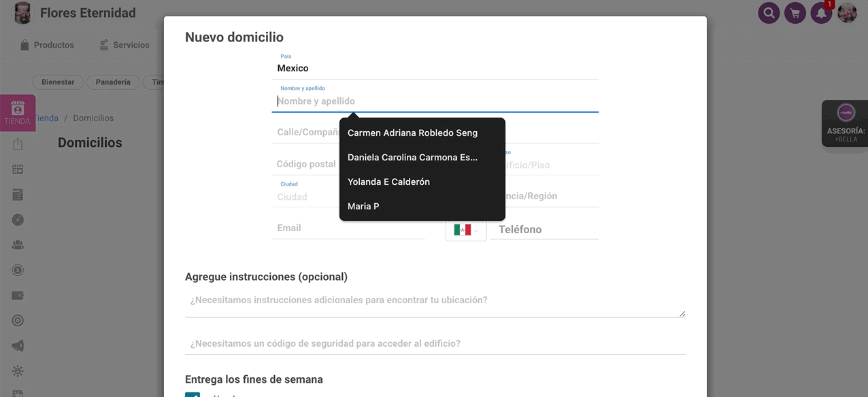Select the megaphone marketing icon in sidebar
This screenshot has height=397, width=868.
18,345
